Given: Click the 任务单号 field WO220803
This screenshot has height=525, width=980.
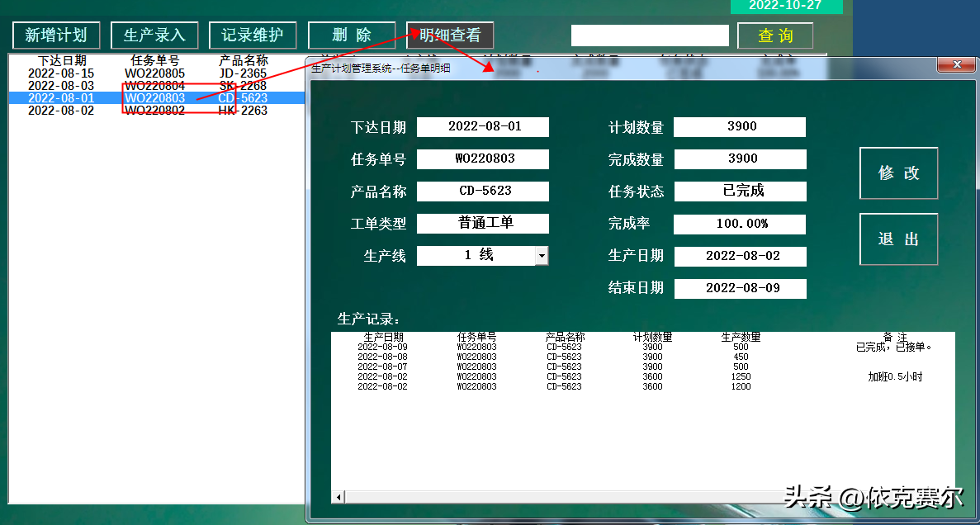Looking at the screenshot, I should pos(483,158).
